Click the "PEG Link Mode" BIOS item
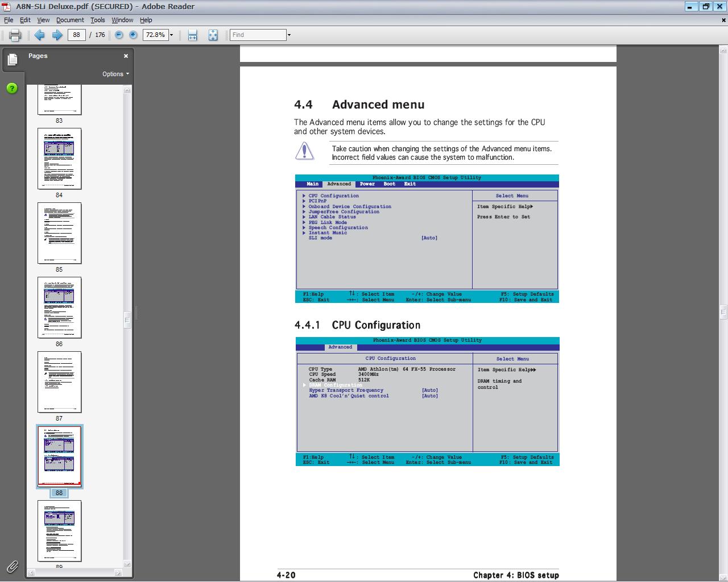Screen dimensions: 728x582 (x=328, y=222)
